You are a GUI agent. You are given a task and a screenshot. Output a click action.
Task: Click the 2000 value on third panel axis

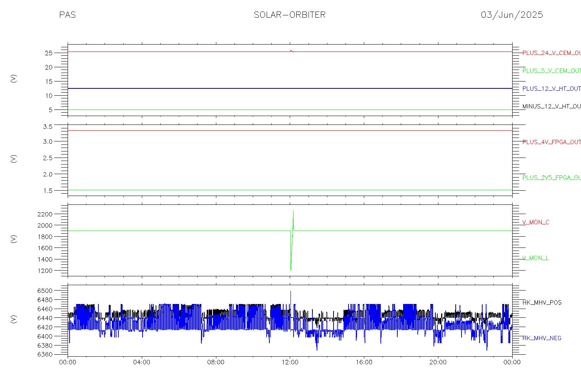(x=45, y=225)
